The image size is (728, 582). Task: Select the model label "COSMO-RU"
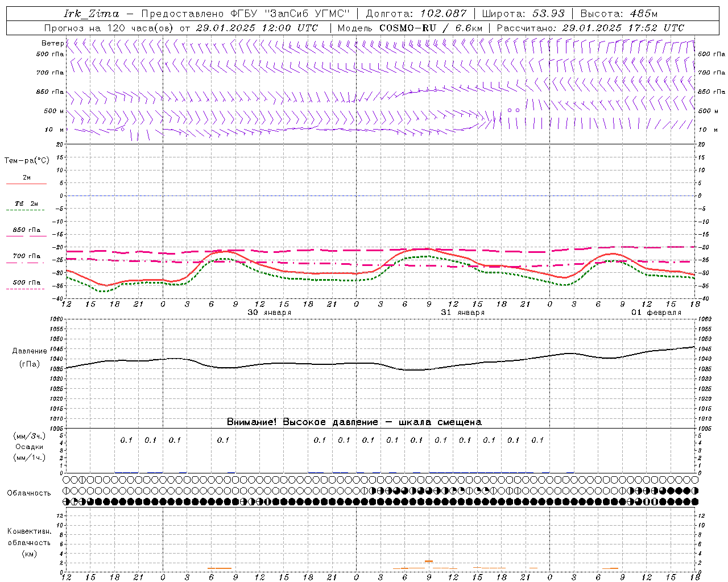coord(408,28)
